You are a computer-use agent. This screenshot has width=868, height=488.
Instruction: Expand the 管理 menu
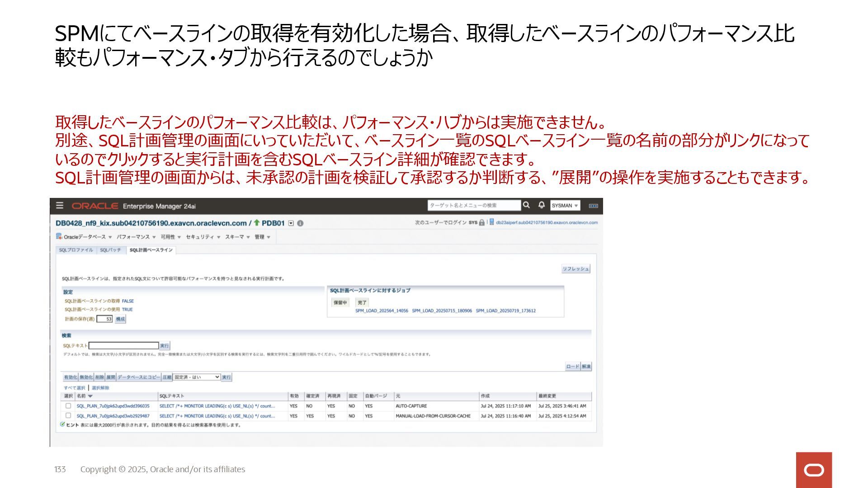(262, 237)
